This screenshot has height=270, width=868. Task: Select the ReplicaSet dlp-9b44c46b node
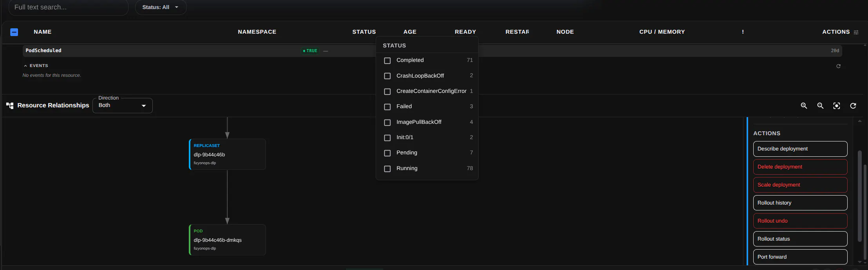coord(227,154)
